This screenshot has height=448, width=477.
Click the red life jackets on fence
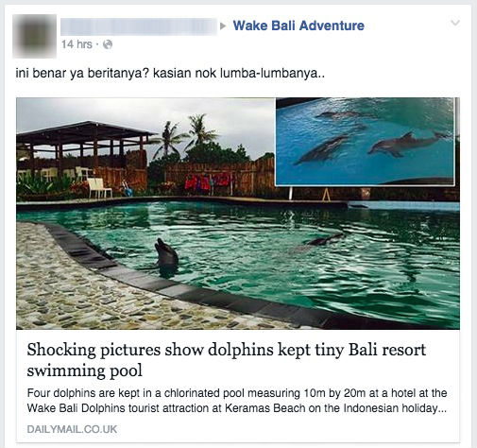tap(209, 182)
